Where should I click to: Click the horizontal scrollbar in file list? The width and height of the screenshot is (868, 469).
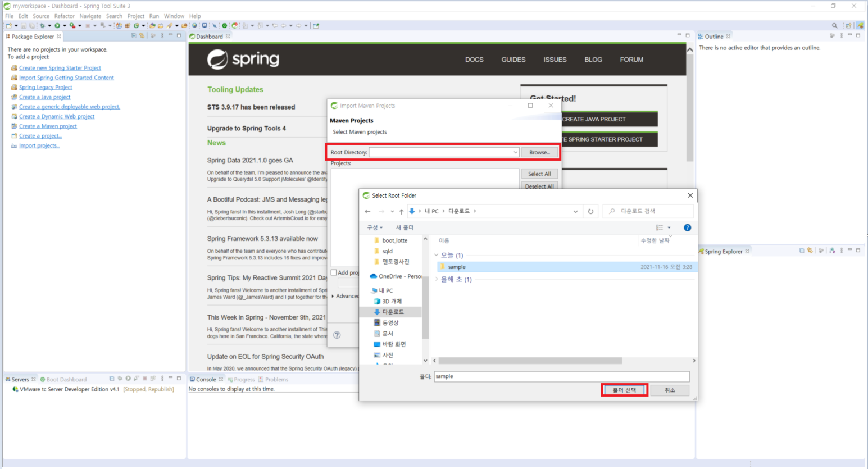click(530, 361)
